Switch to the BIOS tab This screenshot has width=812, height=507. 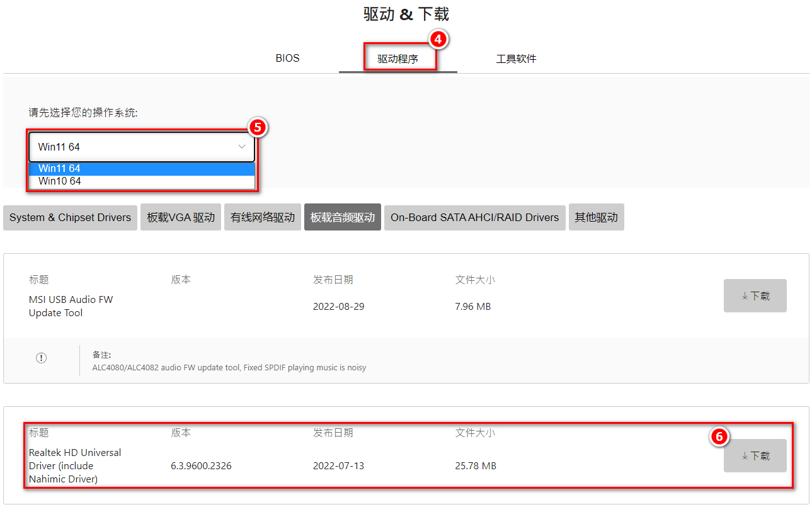point(287,59)
